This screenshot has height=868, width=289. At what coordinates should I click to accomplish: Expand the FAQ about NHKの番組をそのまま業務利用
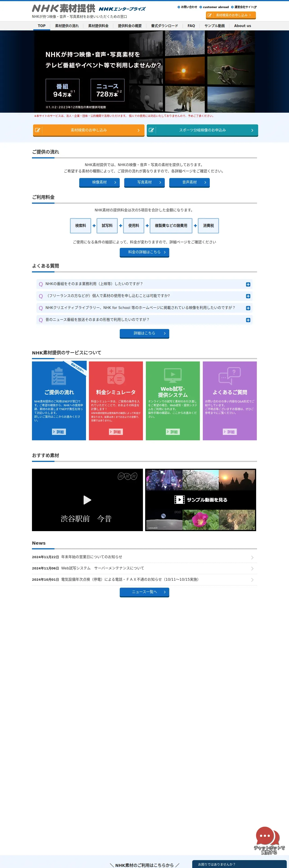click(x=144, y=284)
